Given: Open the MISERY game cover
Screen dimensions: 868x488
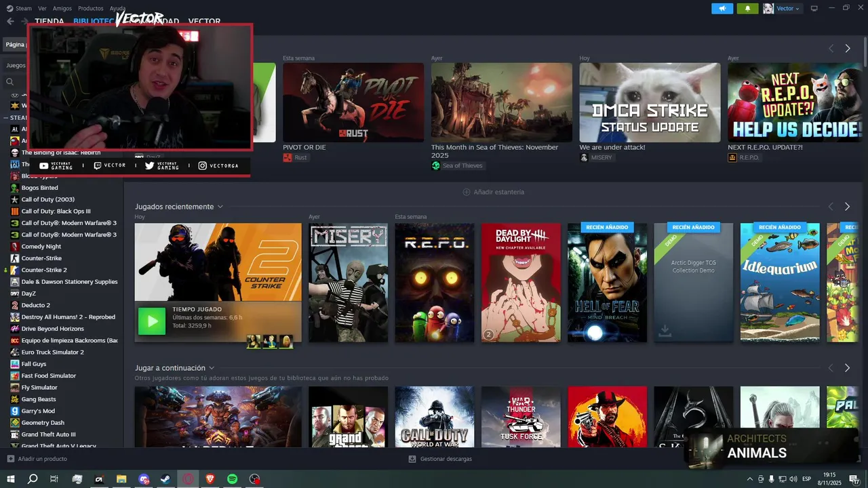Looking at the screenshot, I should (348, 283).
